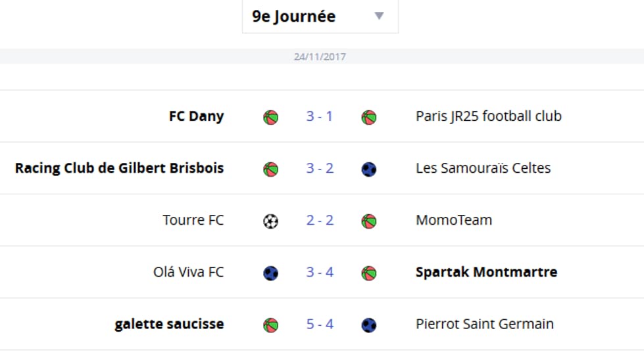Select galette saucisse's red-green ball icon

coord(270,325)
